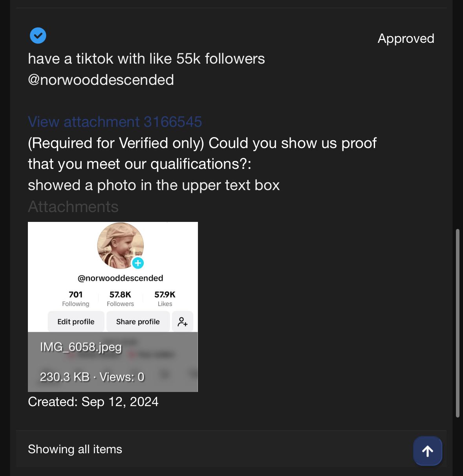Open the View attachment 3166545 link
This screenshot has height=476, width=463.
[115, 122]
